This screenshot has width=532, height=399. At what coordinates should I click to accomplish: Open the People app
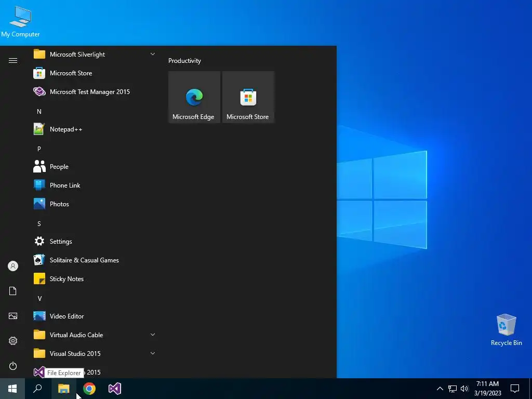tap(95, 167)
